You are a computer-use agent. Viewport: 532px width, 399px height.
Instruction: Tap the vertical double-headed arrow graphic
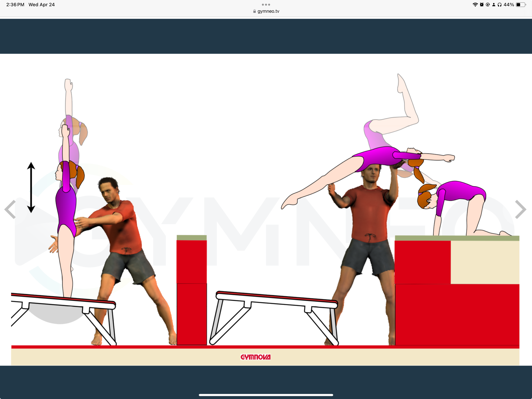click(x=31, y=187)
